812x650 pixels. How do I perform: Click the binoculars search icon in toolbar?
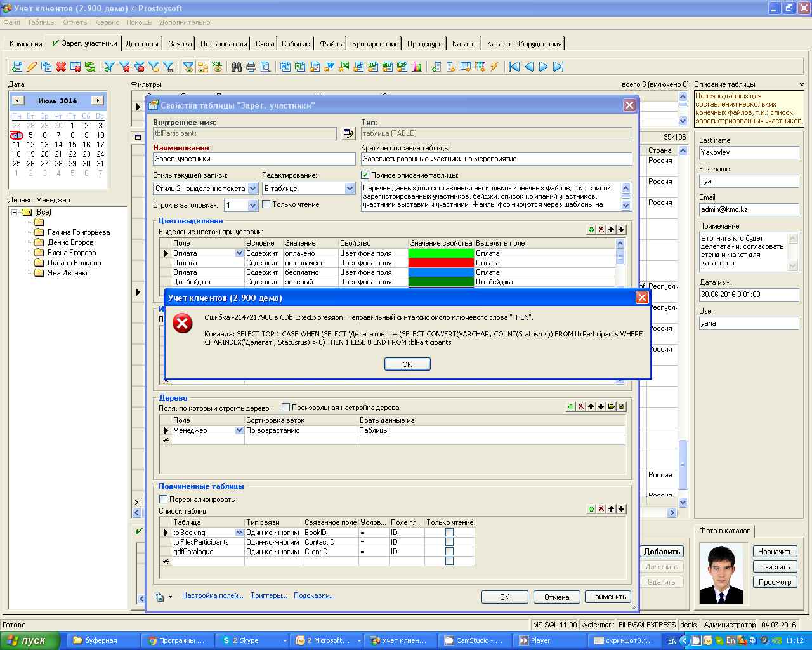pos(237,67)
